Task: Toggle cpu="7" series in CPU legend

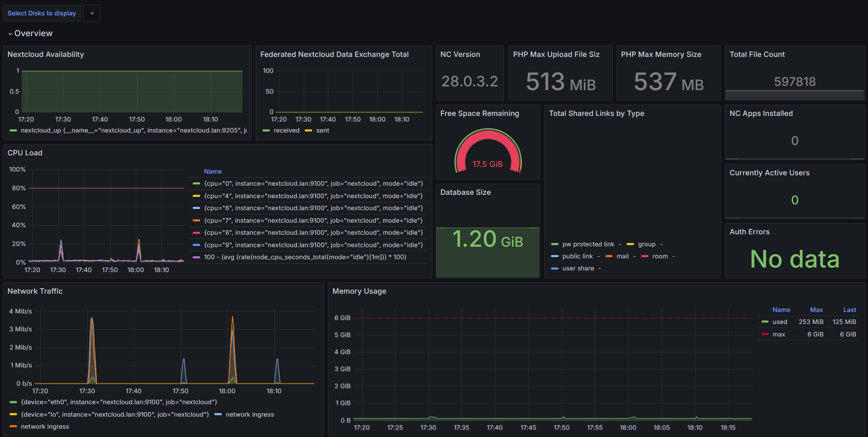Action: pos(314,221)
